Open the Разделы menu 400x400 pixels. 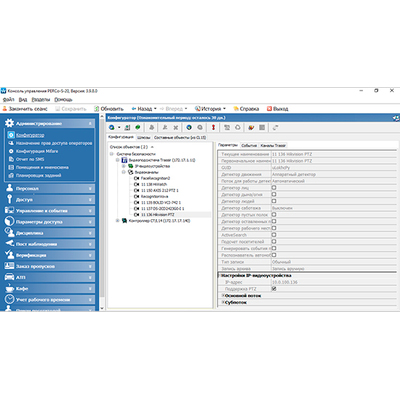(x=41, y=99)
